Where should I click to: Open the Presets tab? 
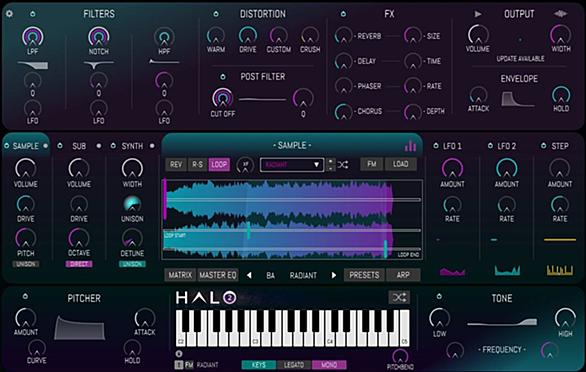(364, 275)
